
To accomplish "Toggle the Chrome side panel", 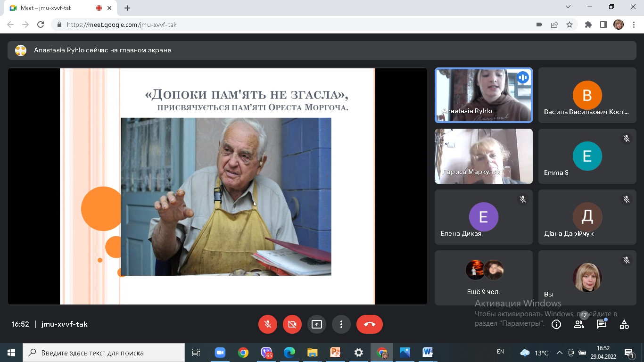I will [603, 25].
